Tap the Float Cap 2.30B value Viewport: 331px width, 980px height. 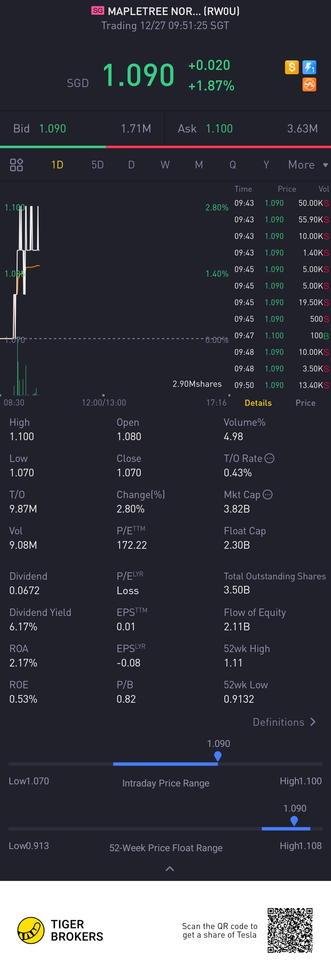(x=237, y=545)
